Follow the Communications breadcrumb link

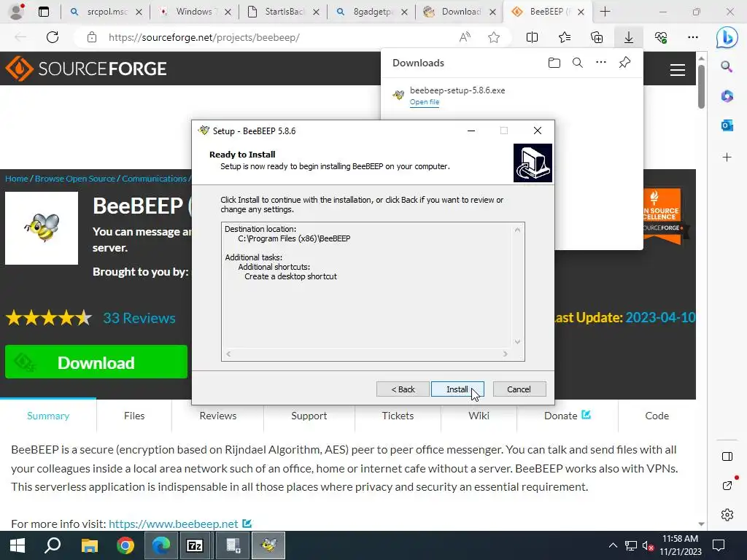coord(154,179)
